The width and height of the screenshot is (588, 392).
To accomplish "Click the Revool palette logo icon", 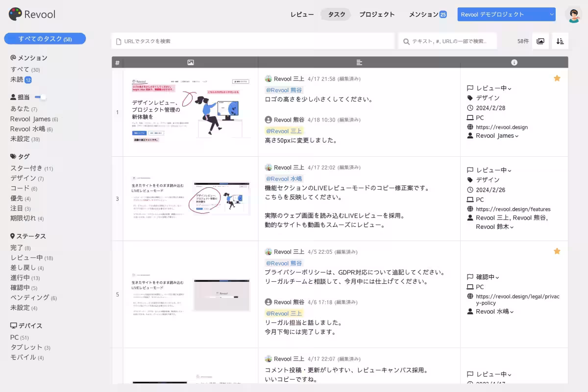I will coord(15,15).
